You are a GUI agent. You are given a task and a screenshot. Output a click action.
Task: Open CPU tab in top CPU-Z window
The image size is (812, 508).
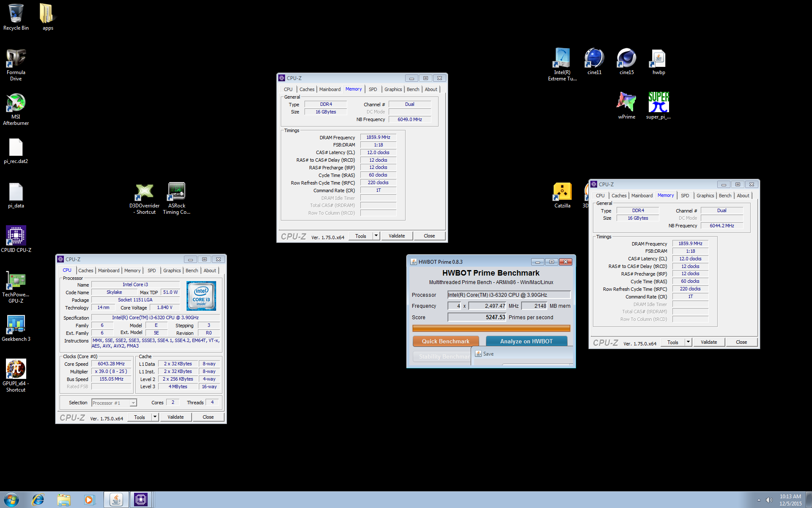288,89
